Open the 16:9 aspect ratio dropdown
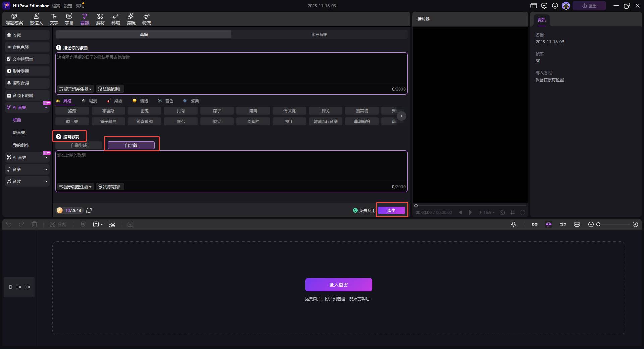644x349 pixels. [488, 212]
